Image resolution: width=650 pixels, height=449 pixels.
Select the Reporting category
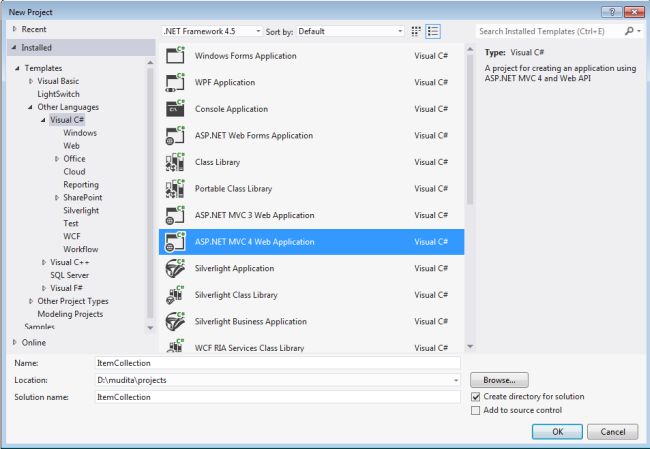pos(81,184)
